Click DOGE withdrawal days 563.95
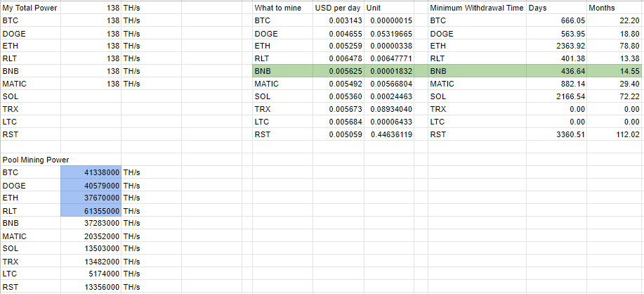Viewport: 644px width, 294px height. 556,33
